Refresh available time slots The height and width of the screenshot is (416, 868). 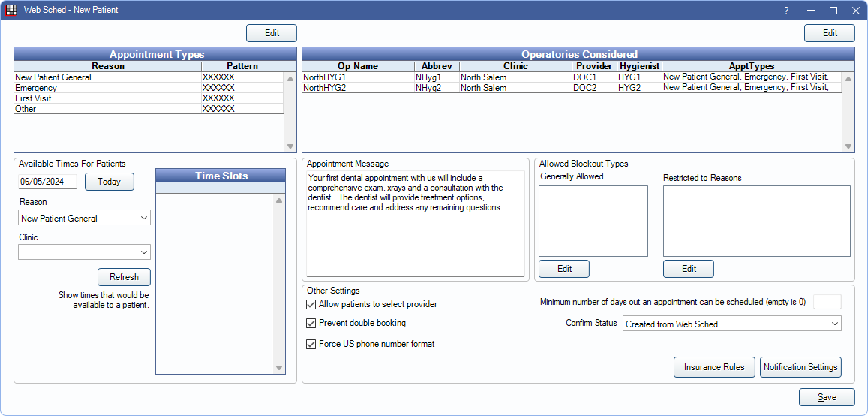pos(124,276)
